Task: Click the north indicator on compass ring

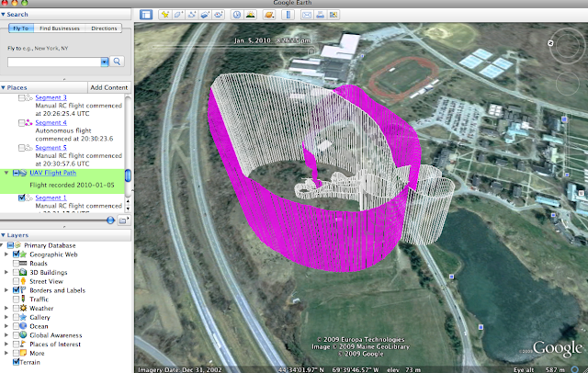Action: [x=550, y=43]
